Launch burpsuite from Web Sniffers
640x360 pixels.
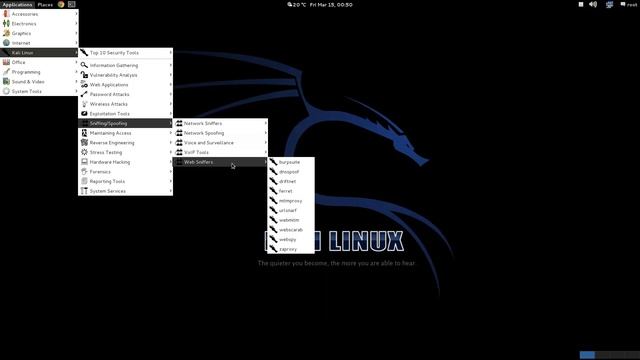[291, 162]
